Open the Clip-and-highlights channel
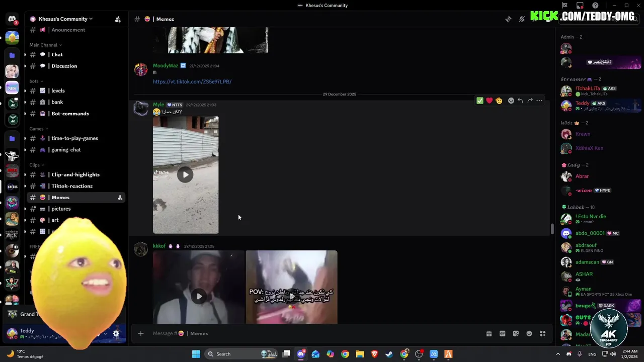This screenshot has height=362, width=644. pyautogui.click(x=75, y=174)
